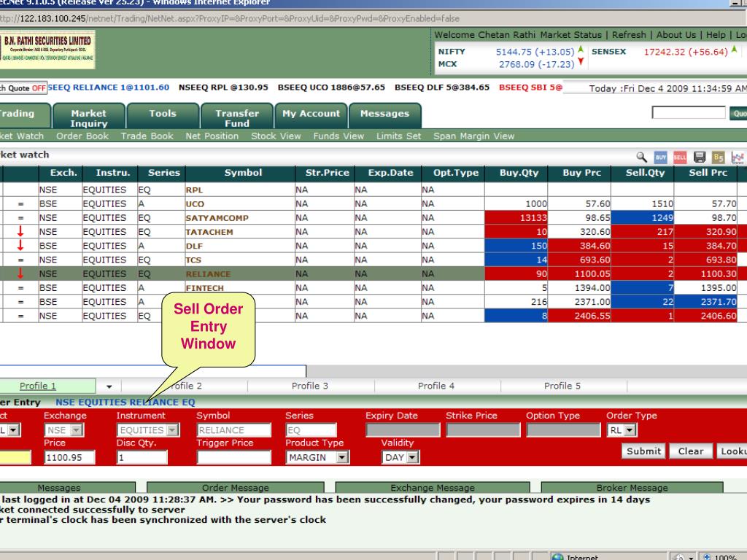Go to Stock View submenu
Viewport: 747px width, 560px height.
point(276,136)
